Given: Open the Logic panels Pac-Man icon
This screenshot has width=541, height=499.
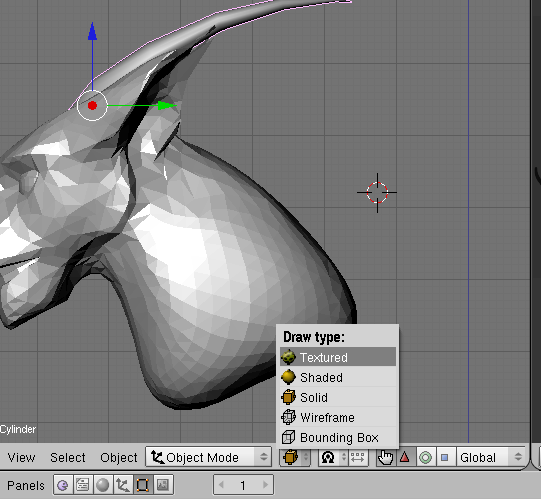Looking at the screenshot, I should 62,485.
